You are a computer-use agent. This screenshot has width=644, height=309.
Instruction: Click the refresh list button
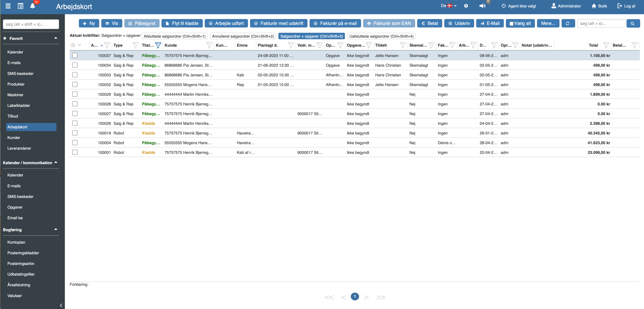(568, 23)
